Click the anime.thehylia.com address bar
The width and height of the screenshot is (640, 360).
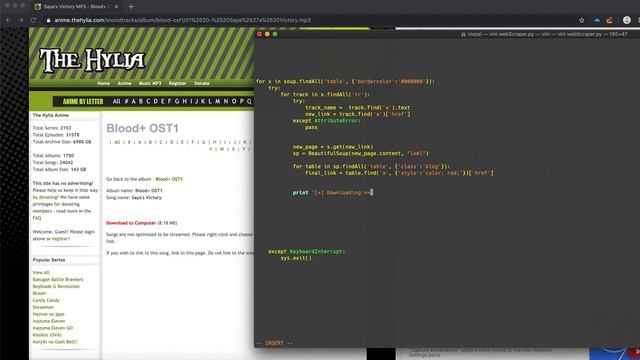(182, 20)
